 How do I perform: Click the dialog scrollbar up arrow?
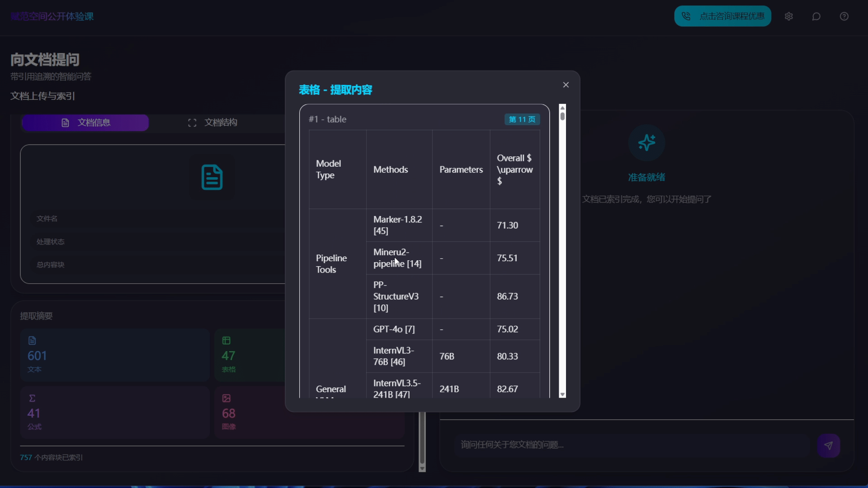pos(562,108)
